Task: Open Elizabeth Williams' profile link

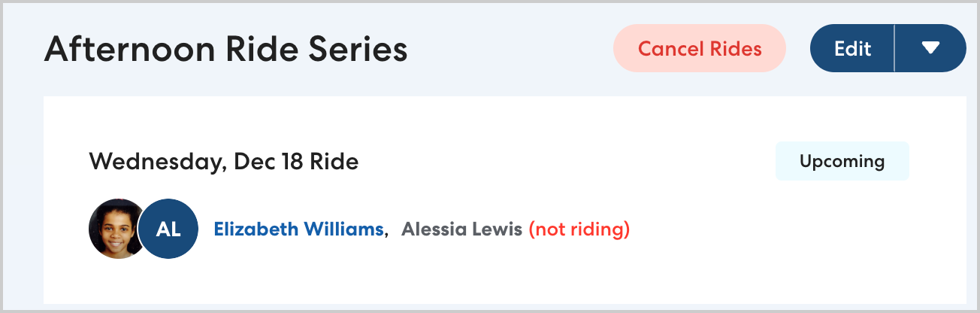Action: 299,229
